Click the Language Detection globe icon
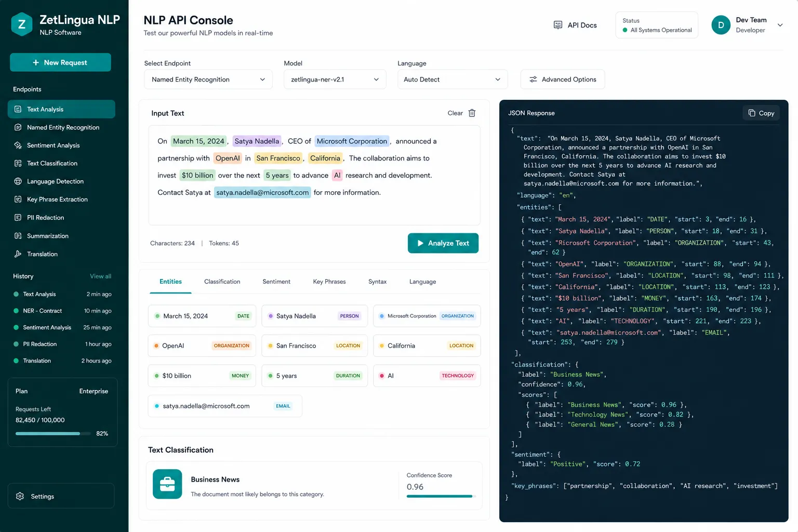Viewport: 798px width, 532px height. [x=18, y=181]
